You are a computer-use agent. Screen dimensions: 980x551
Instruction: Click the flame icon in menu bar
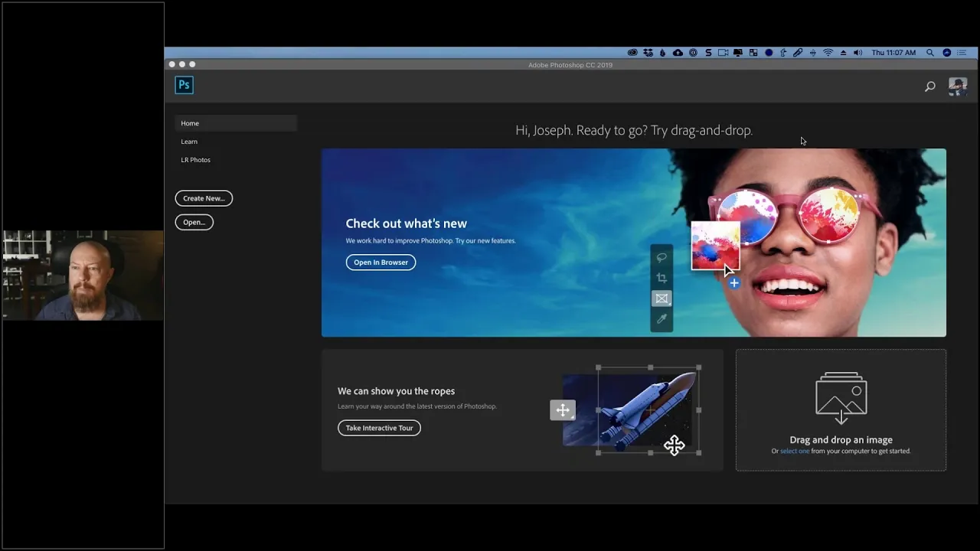[x=662, y=53]
